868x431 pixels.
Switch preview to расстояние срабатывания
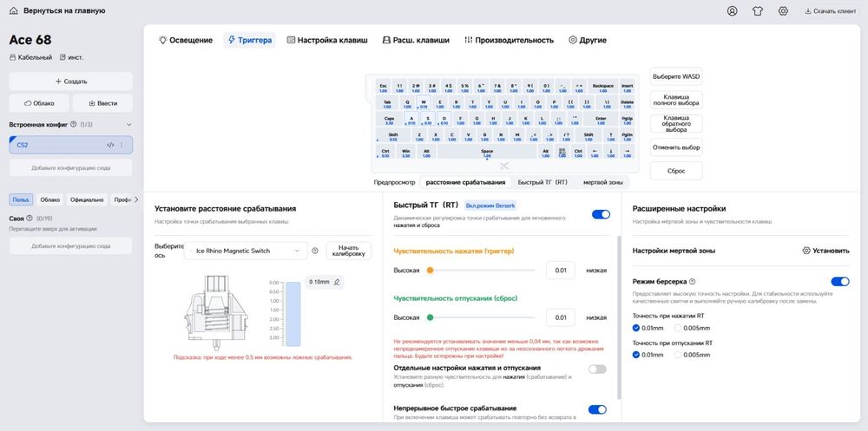465,182
